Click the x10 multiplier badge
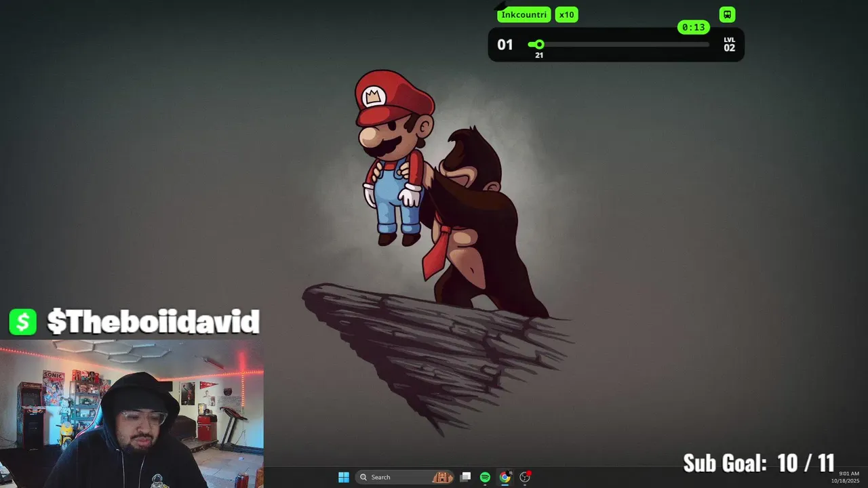Viewport: 868px width, 488px height. pyautogui.click(x=567, y=15)
